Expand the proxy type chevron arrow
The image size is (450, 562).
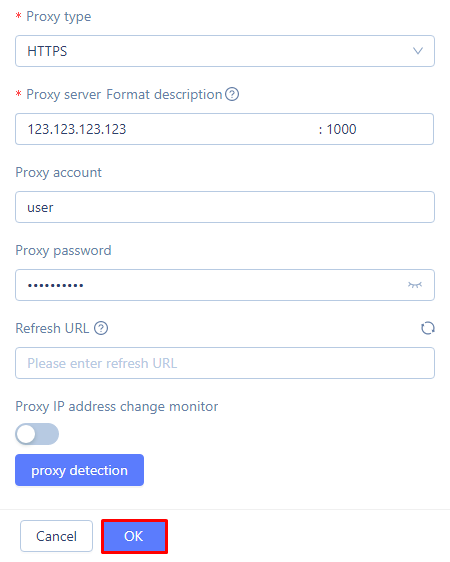click(418, 51)
